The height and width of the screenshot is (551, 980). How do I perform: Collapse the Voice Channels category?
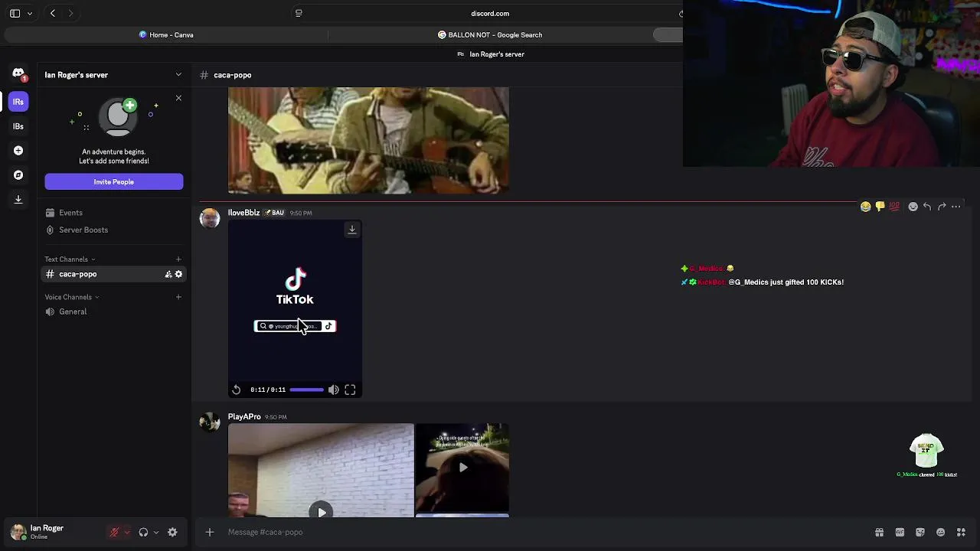(72, 297)
